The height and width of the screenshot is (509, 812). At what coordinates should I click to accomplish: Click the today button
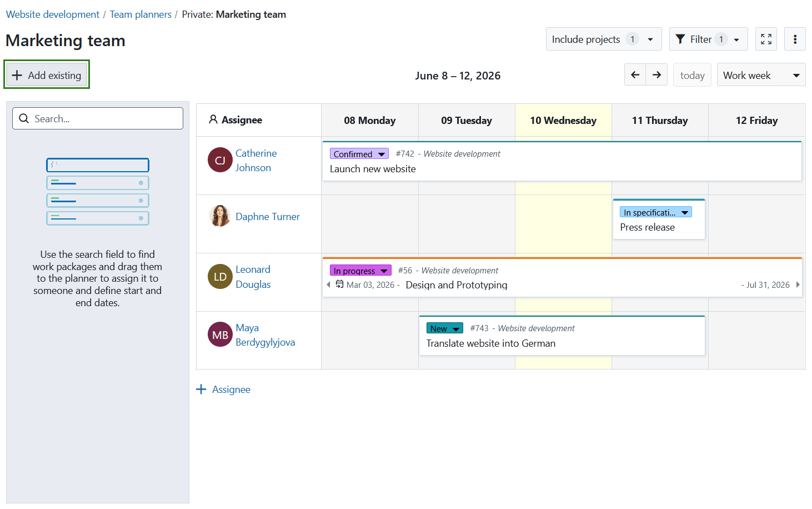(692, 75)
